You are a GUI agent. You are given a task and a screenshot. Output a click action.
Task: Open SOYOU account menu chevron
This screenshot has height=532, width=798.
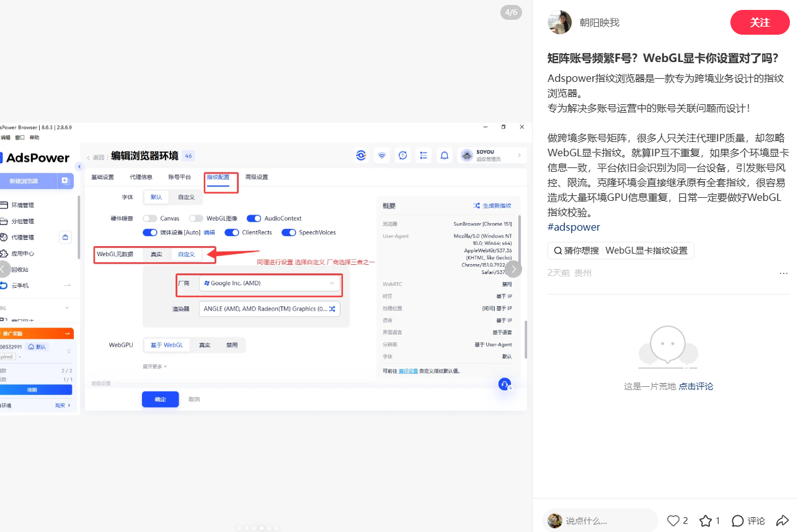click(x=518, y=156)
